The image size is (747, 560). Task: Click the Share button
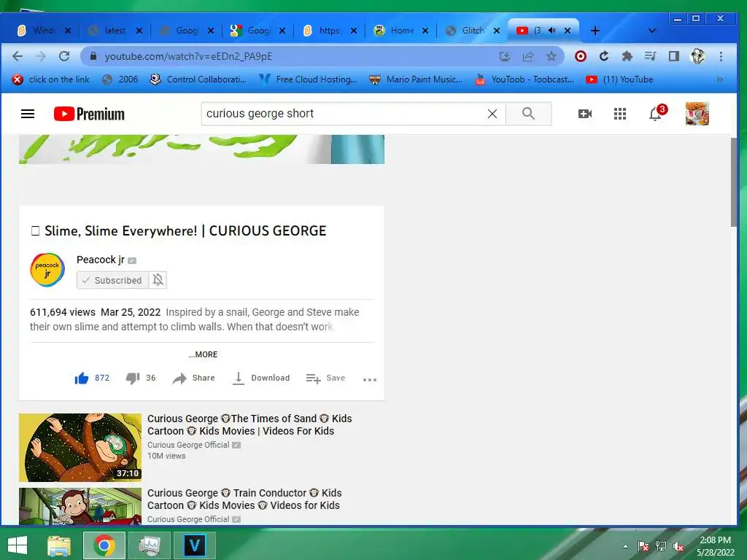(x=194, y=378)
